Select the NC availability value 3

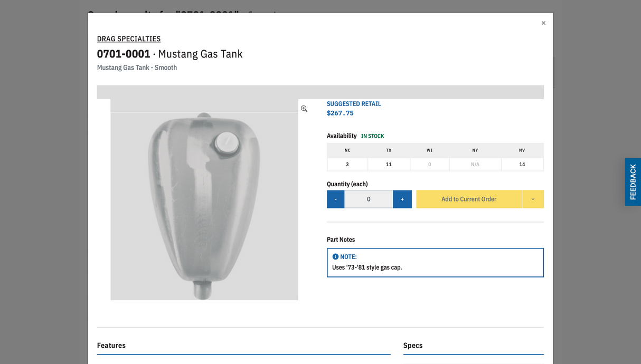point(347,165)
